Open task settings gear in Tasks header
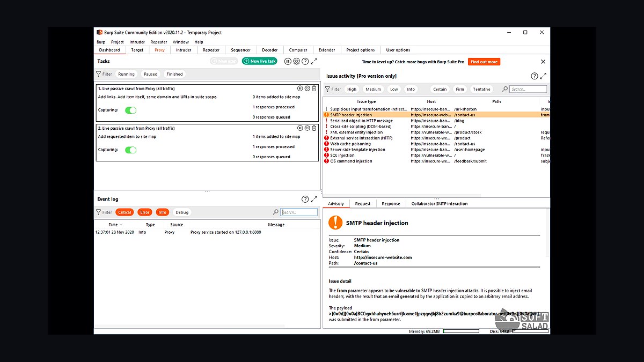The height and width of the screenshot is (362, 644). pos(296,62)
